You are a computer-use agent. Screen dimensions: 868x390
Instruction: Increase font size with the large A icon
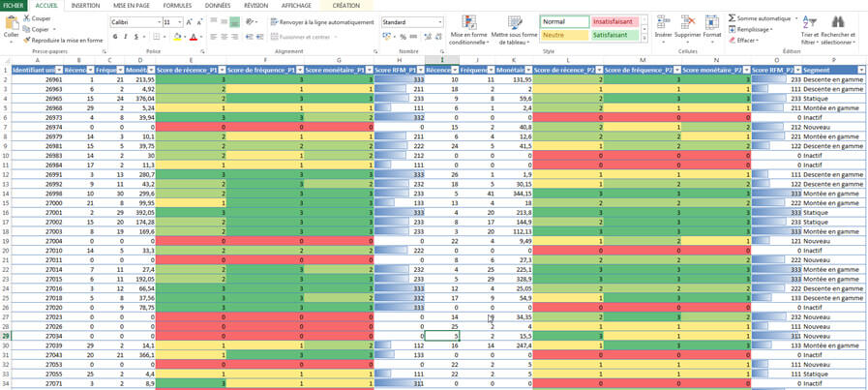[189, 22]
